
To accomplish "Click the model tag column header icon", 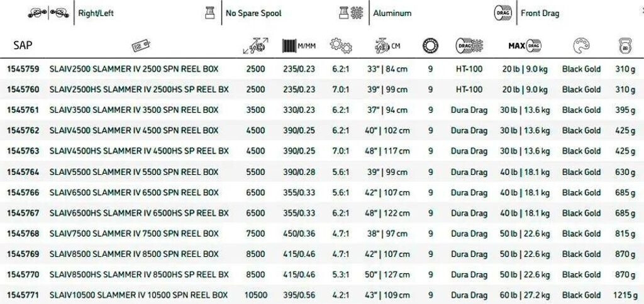I will tap(139, 45).
